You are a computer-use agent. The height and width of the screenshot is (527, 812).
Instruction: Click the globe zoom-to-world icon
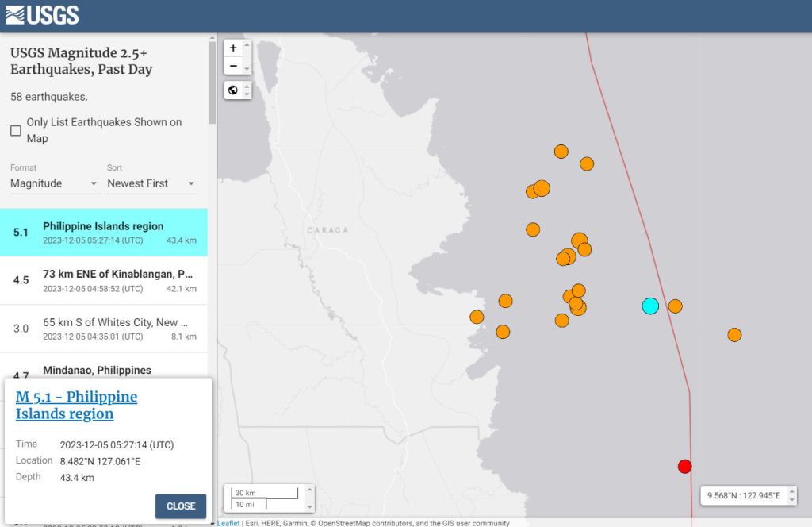(233, 90)
